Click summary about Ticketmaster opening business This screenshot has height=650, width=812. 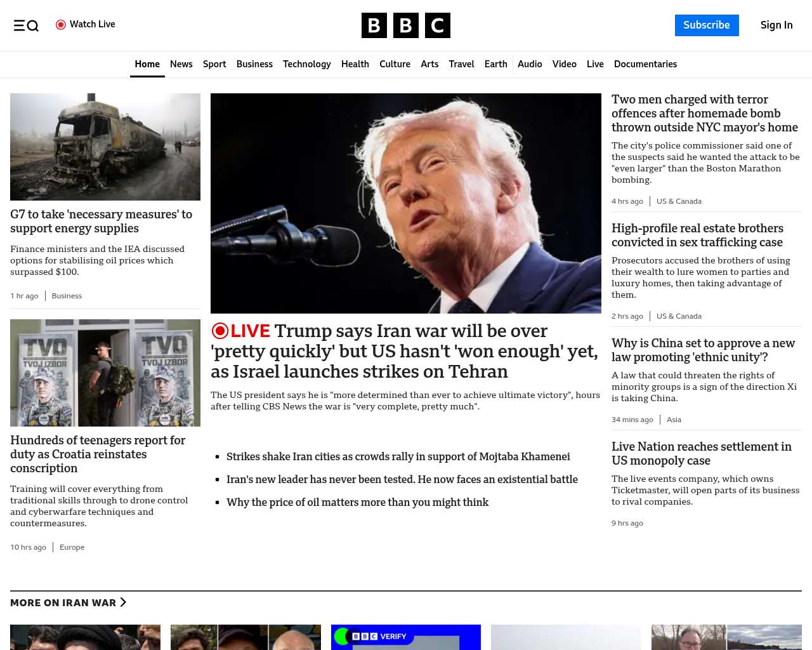705,490
